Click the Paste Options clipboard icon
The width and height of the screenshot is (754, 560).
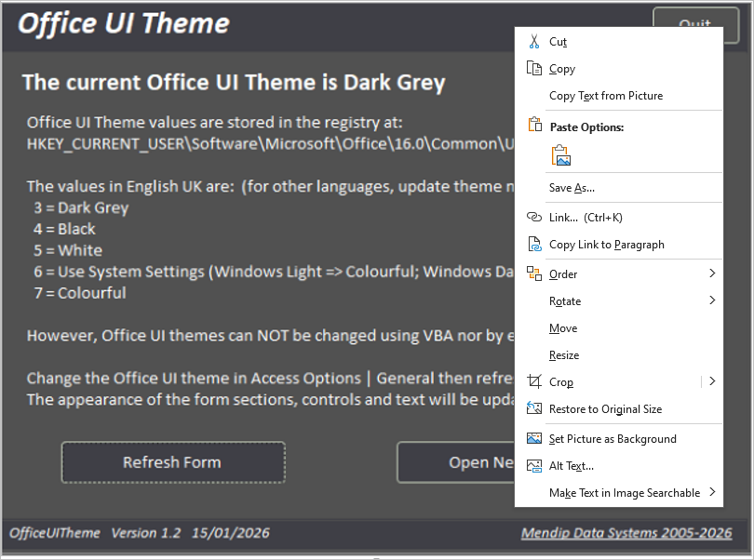click(534, 125)
